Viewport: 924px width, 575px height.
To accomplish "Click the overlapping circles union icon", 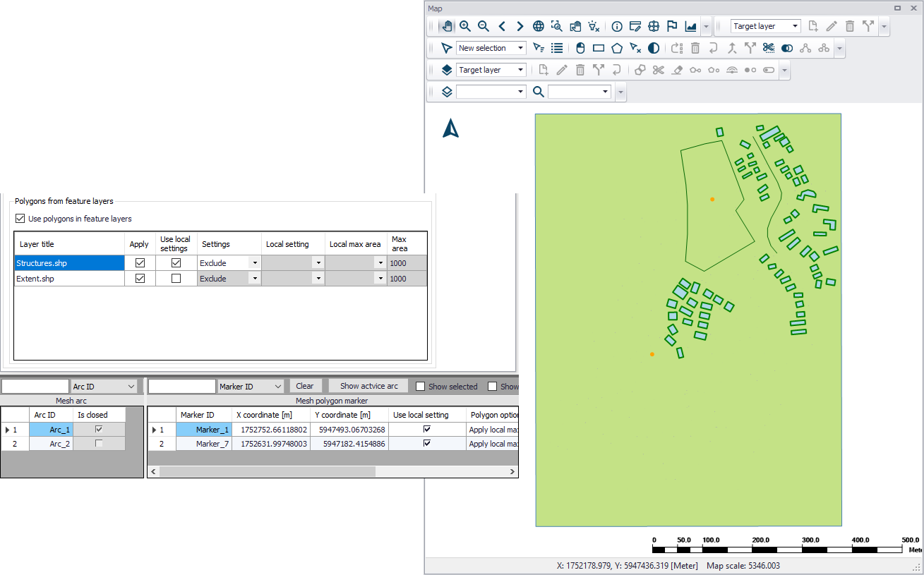I will pyautogui.click(x=787, y=48).
